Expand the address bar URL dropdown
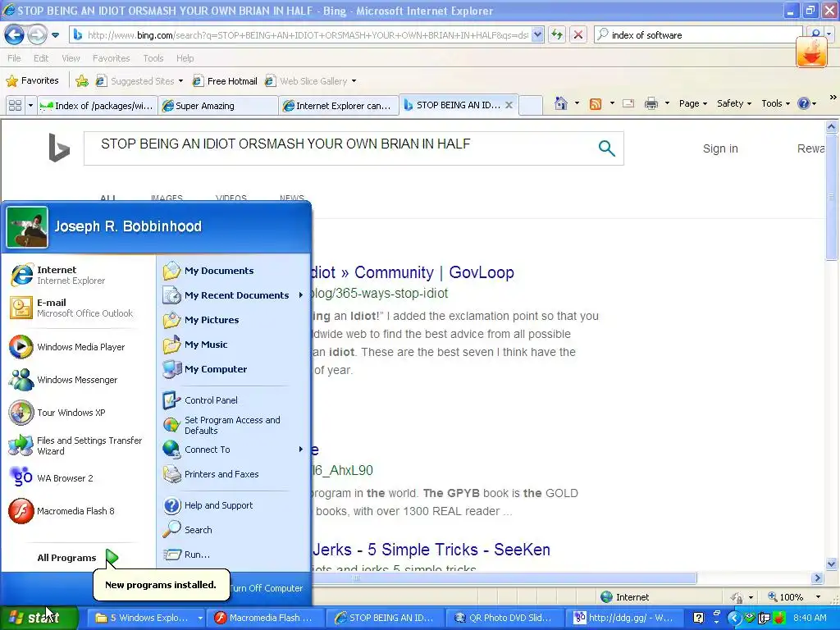The height and width of the screenshot is (630, 840). click(x=537, y=34)
